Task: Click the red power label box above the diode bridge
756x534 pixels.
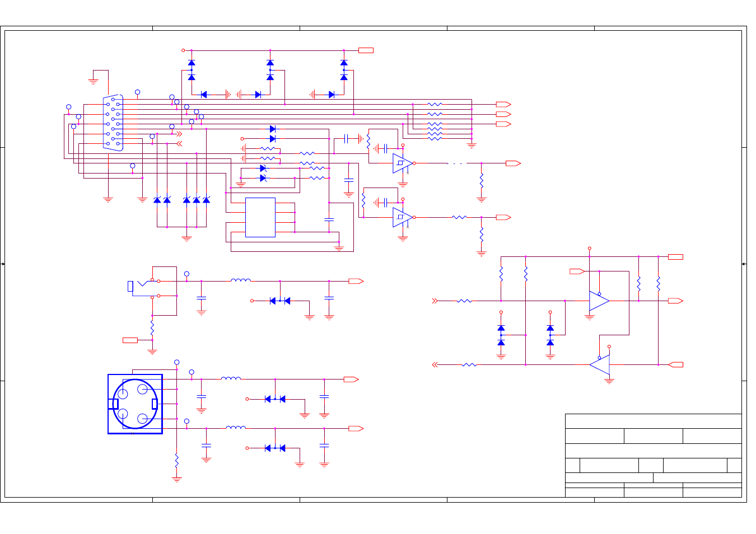Action: click(366, 50)
